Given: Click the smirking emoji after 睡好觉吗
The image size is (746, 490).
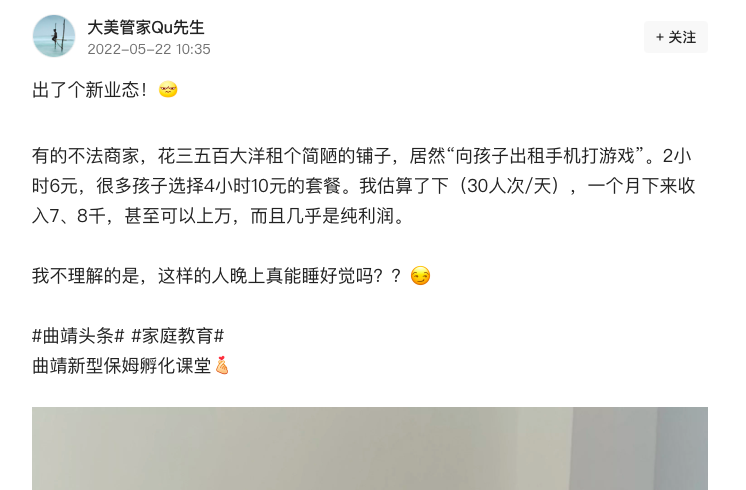Looking at the screenshot, I should pyautogui.click(x=420, y=276).
